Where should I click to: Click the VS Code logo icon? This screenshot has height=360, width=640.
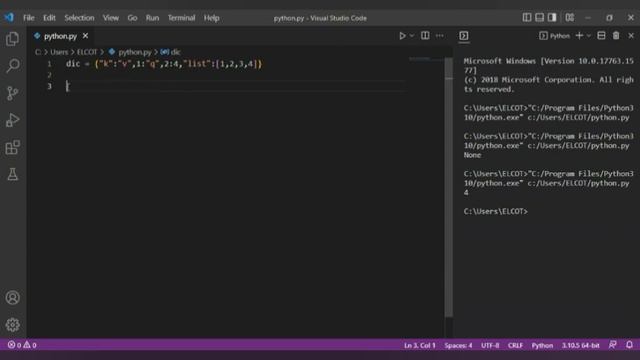click(x=9, y=18)
